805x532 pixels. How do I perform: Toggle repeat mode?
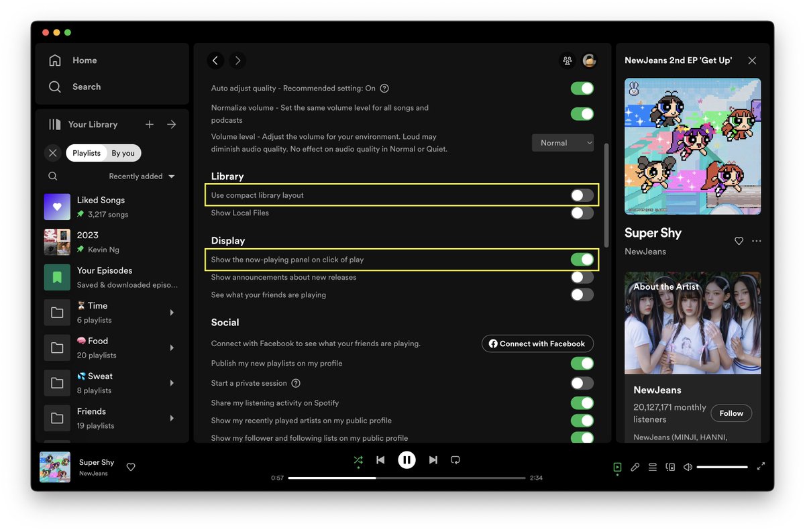pyautogui.click(x=455, y=460)
